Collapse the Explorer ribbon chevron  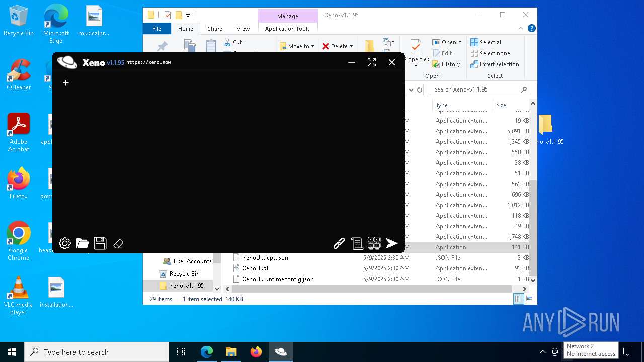click(521, 29)
